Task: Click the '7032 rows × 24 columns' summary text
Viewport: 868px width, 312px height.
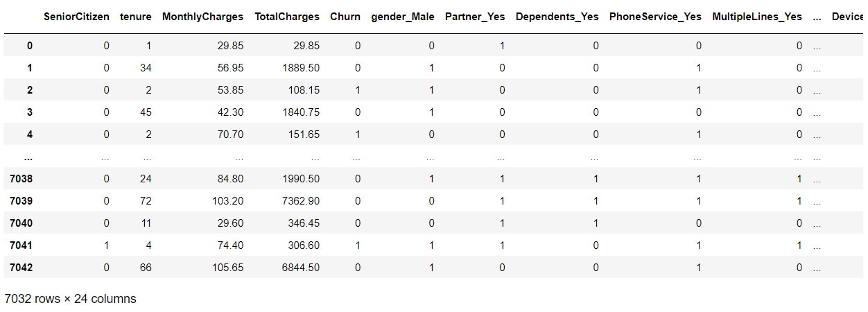Action: [x=70, y=299]
